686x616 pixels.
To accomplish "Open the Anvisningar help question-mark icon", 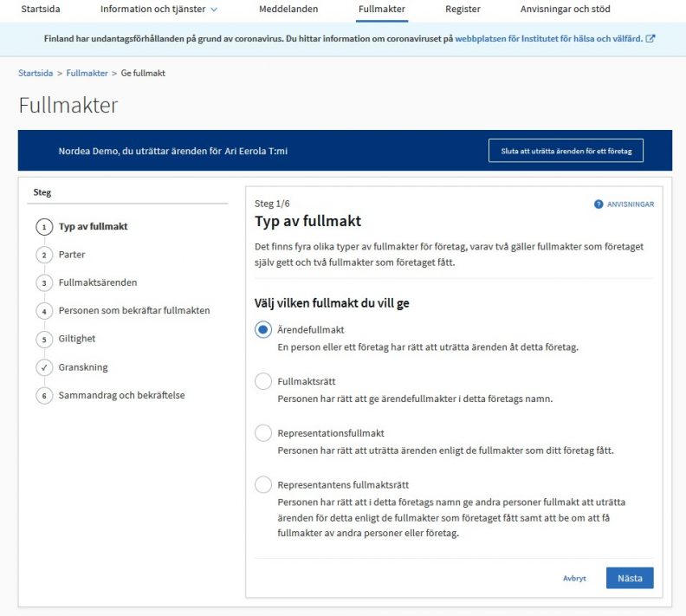I will pos(598,204).
